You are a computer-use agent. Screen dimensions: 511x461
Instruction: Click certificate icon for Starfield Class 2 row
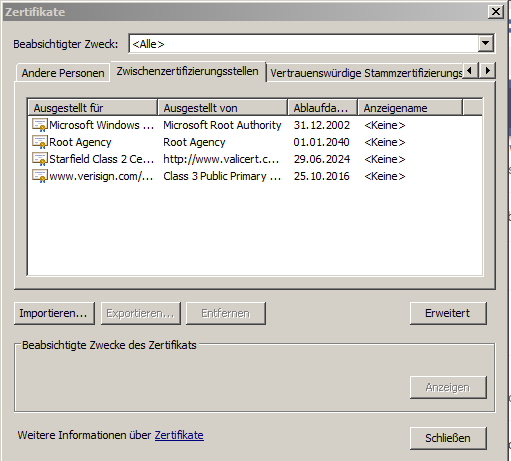(40, 159)
